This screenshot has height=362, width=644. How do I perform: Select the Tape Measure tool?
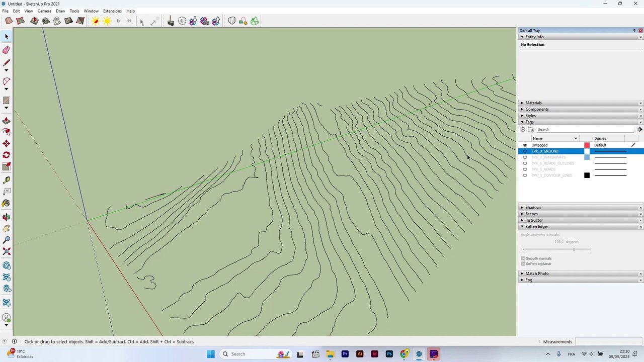(x=7, y=180)
